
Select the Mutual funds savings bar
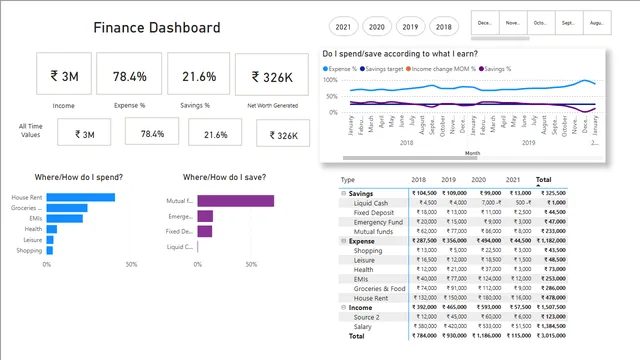pyautogui.click(x=236, y=201)
